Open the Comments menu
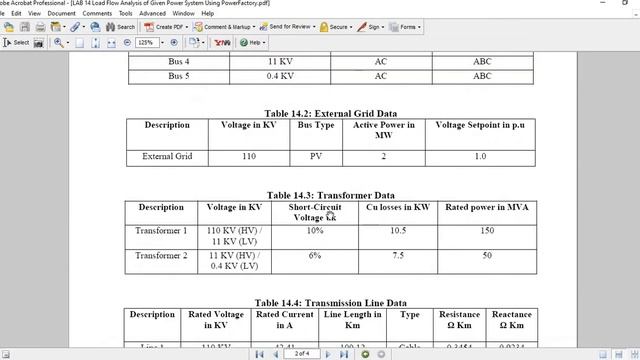 97,13
